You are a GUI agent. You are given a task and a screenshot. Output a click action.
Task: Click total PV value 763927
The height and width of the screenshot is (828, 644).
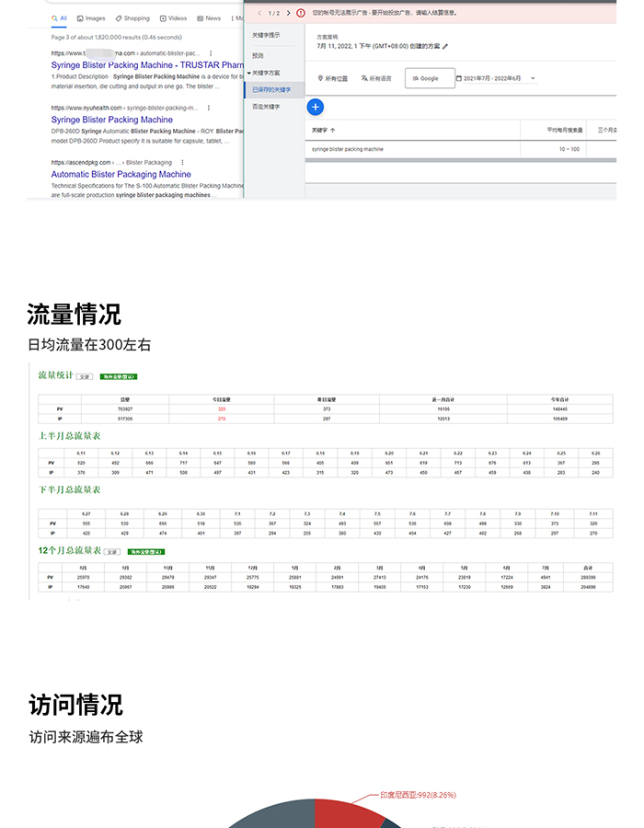coord(124,409)
